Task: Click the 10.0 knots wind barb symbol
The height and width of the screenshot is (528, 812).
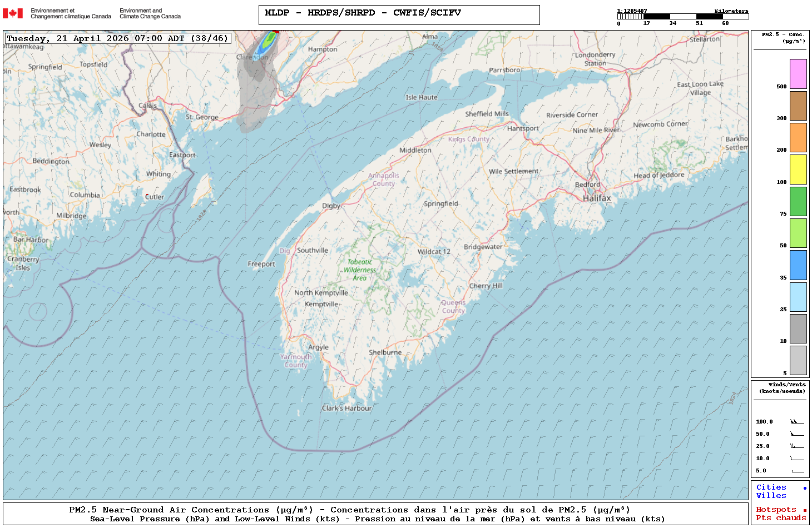Action: 797,459
